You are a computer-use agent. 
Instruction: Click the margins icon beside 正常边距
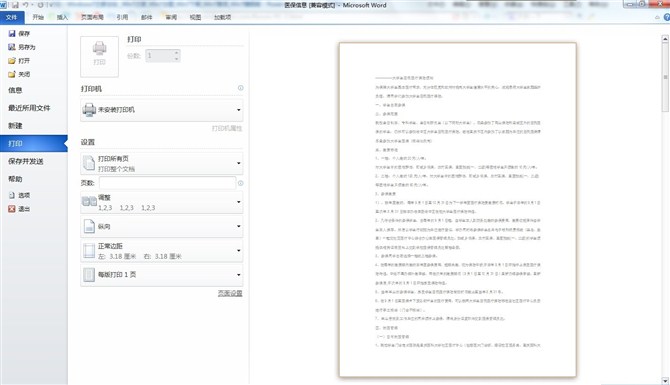click(x=89, y=250)
